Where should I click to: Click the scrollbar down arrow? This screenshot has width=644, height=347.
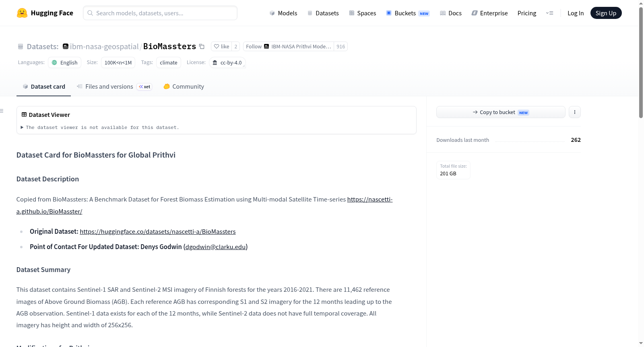[641, 343]
